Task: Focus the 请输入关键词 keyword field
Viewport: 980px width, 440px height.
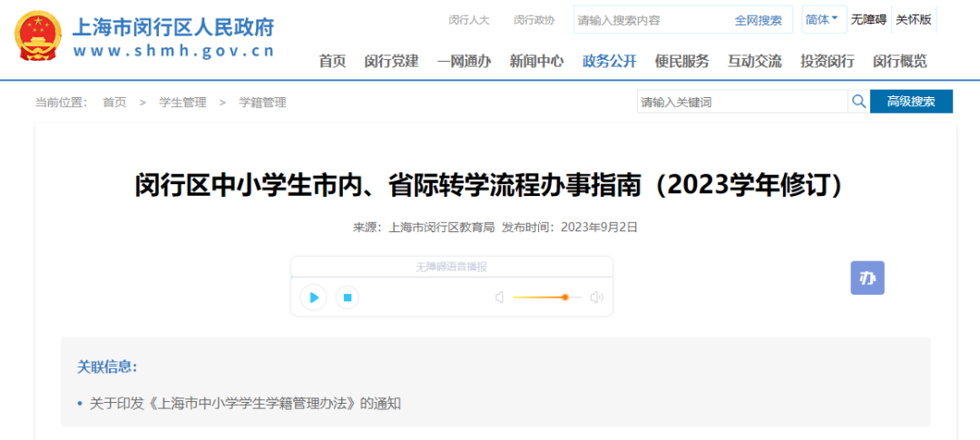Action: (x=741, y=102)
